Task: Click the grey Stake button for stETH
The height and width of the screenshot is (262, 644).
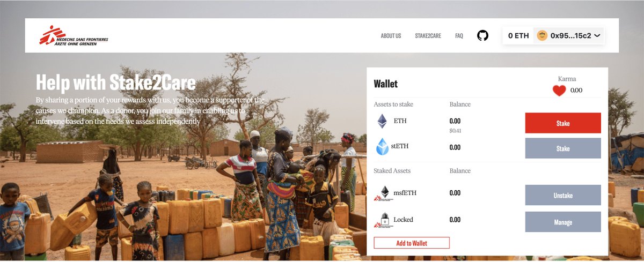Action: [x=563, y=148]
